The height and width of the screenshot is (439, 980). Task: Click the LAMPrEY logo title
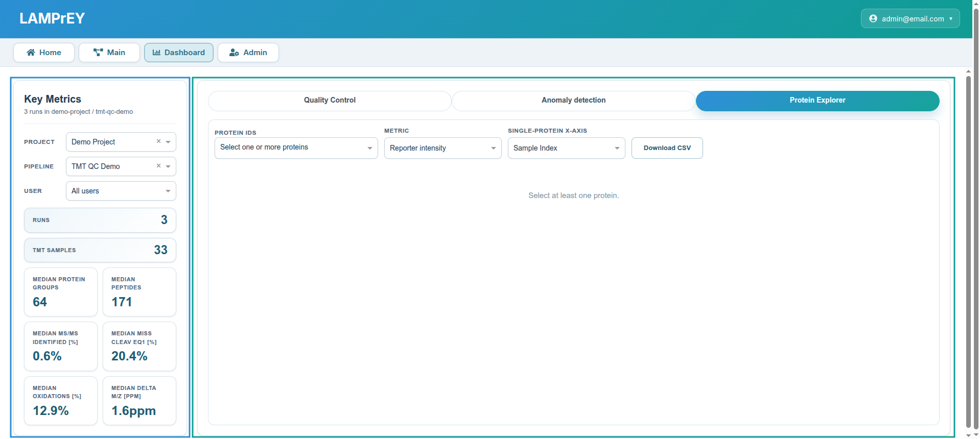pos(52,18)
